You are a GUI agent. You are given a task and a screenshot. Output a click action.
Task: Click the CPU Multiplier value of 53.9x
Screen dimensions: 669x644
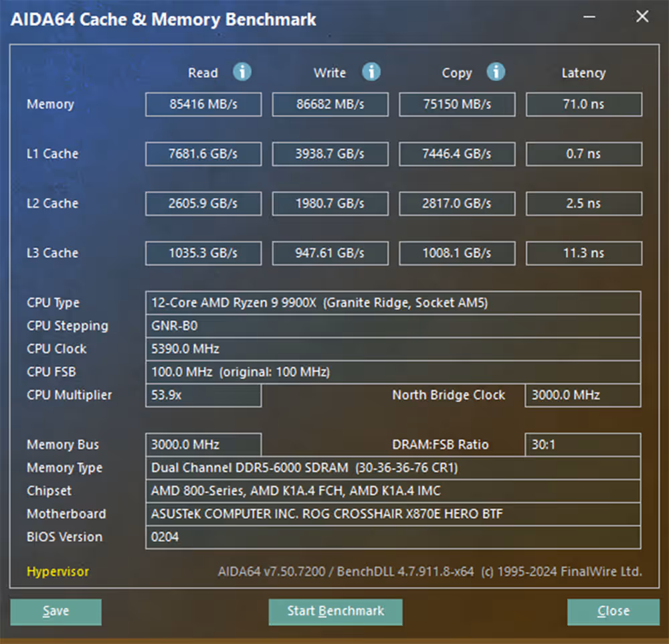click(x=203, y=396)
